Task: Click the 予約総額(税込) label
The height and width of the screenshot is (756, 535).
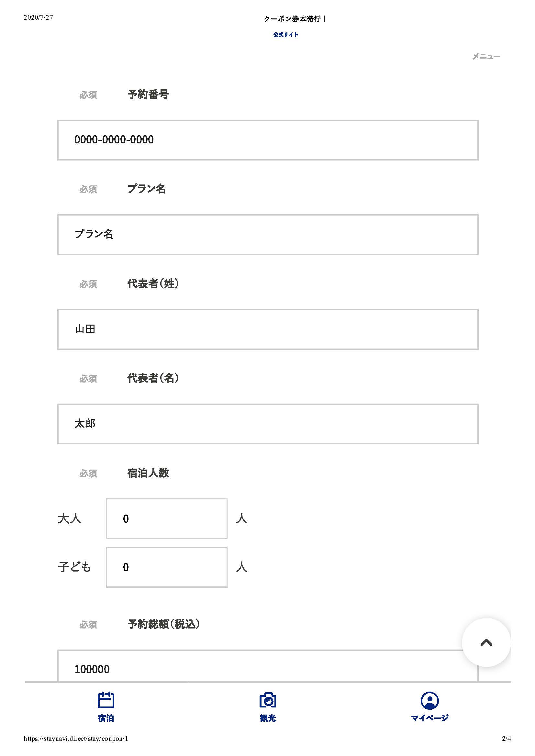Action: [163, 624]
